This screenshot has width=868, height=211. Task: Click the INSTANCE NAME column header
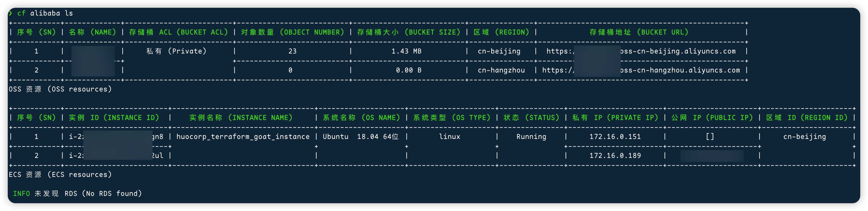click(x=241, y=118)
